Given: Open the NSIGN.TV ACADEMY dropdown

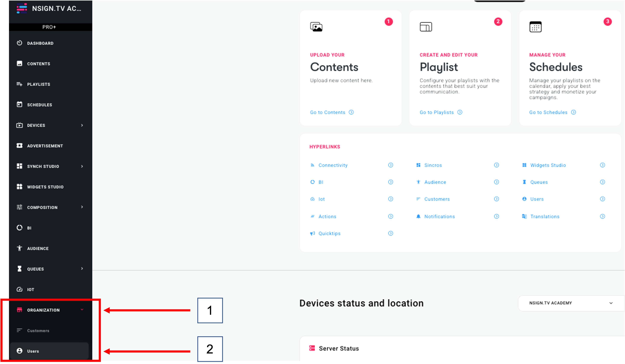Looking at the screenshot, I should pos(570,303).
